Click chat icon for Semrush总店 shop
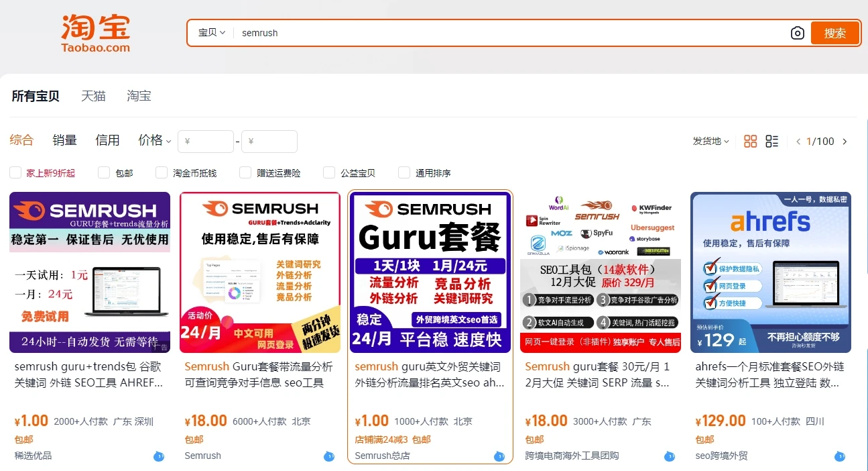The image size is (868, 471). click(499, 456)
